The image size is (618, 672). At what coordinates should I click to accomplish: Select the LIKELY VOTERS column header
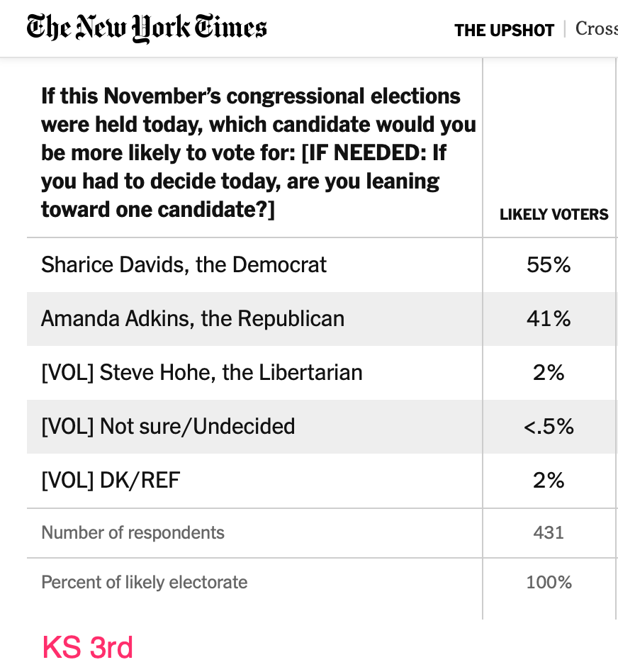pyautogui.click(x=554, y=215)
